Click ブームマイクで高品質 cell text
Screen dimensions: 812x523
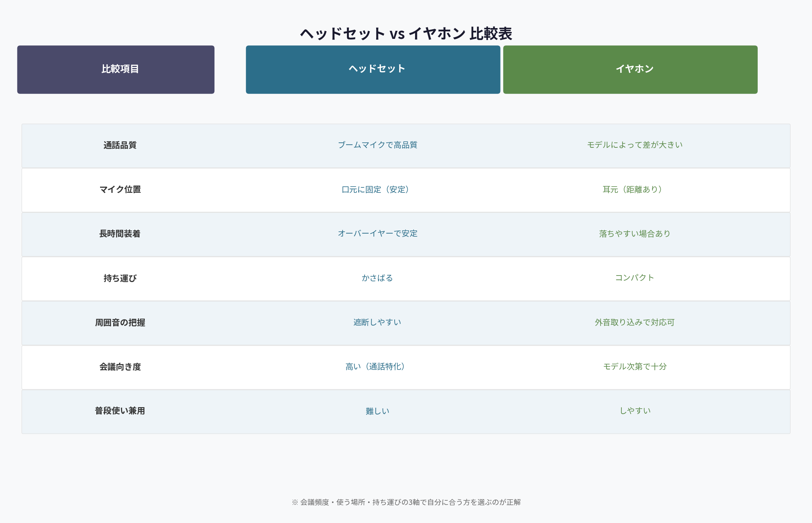pos(377,145)
